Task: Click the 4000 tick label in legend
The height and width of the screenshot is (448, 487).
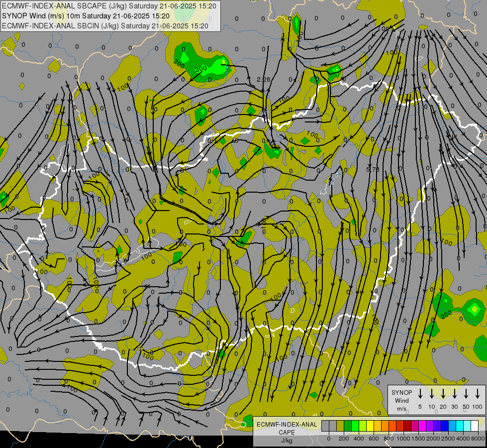Action: point(463,439)
